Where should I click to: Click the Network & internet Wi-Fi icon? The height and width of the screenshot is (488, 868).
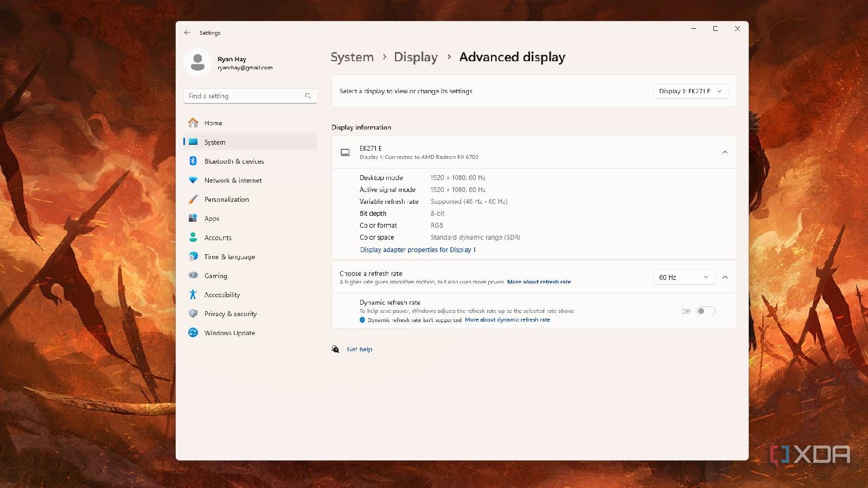tap(193, 180)
